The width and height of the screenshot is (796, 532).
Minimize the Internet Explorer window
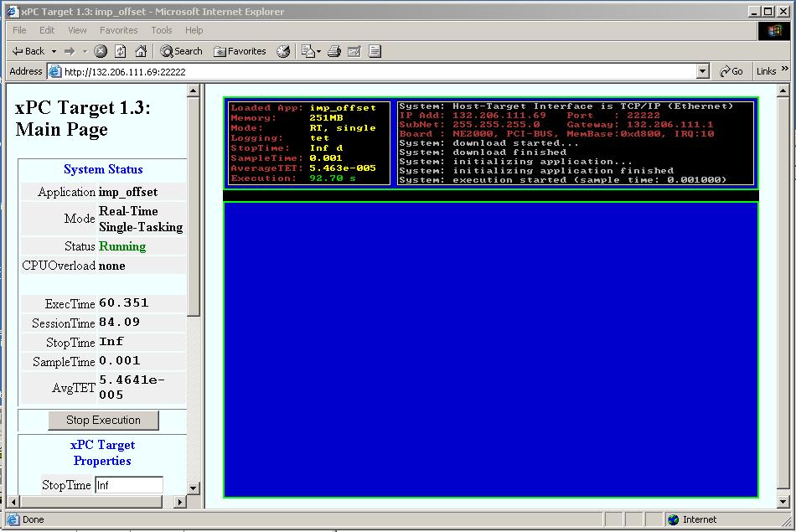[755, 11]
